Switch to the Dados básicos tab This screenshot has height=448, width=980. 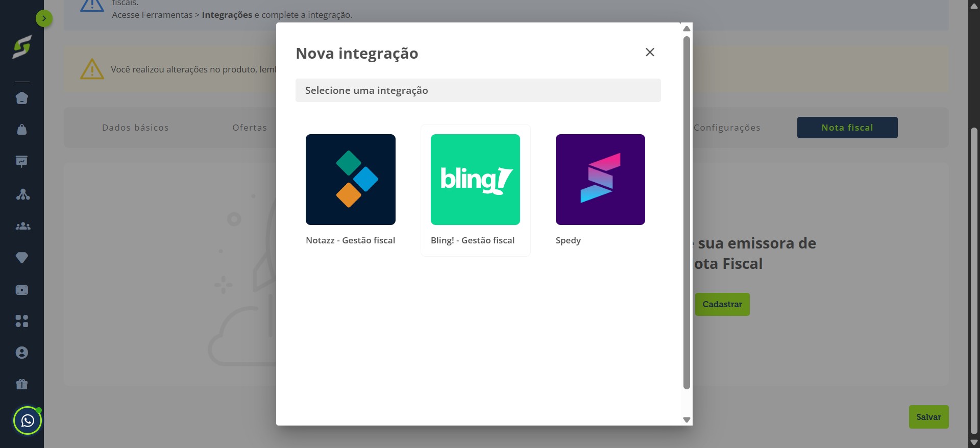coord(135,128)
